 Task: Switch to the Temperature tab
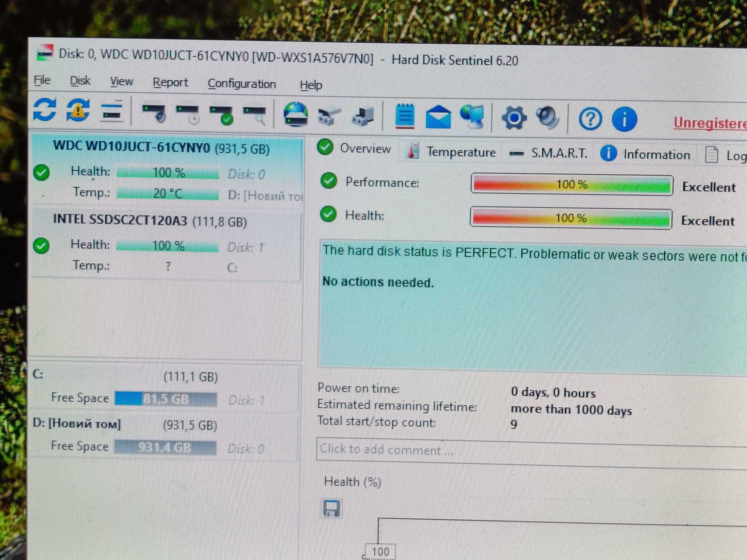(x=452, y=152)
